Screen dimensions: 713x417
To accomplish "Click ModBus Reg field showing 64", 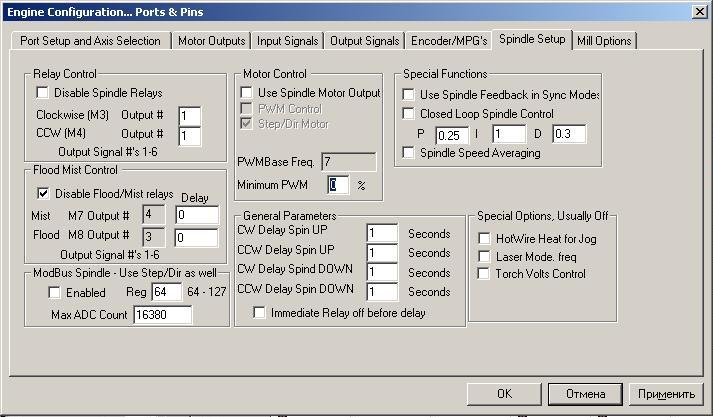I will point(166,292).
